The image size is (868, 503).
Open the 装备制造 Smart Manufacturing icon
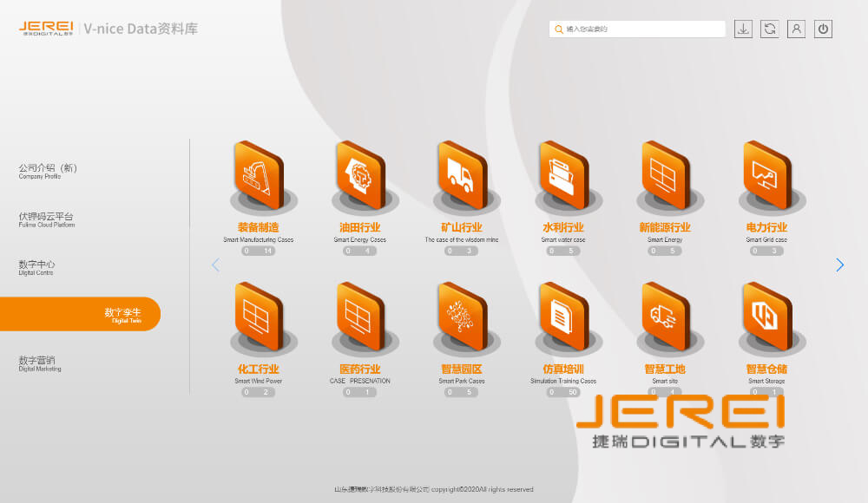pyautogui.click(x=258, y=174)
